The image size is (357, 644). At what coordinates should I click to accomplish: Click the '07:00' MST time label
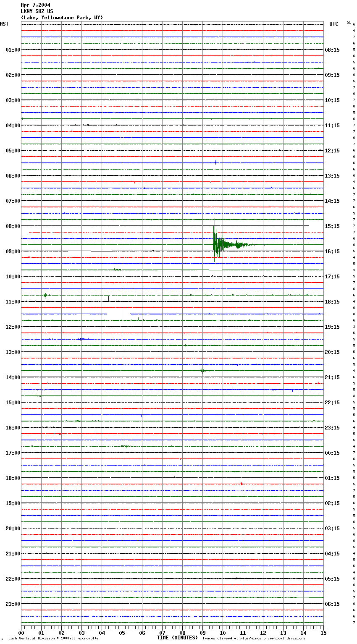point(13,201)
